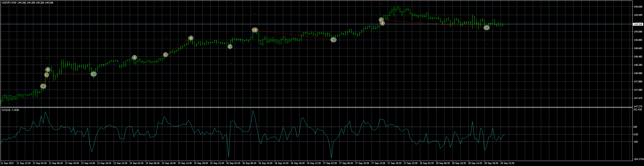Click the lowest trade marker near 147.780

[x=43, y=86]
